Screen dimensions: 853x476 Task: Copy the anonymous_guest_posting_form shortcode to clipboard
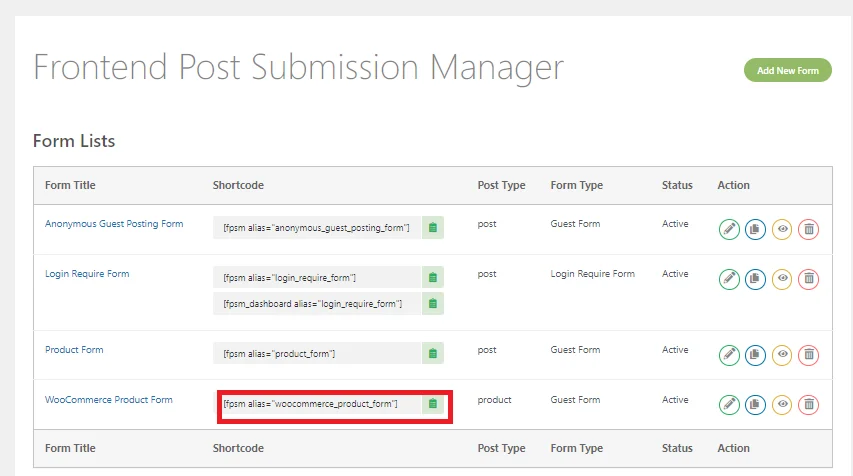click(433, 228)
